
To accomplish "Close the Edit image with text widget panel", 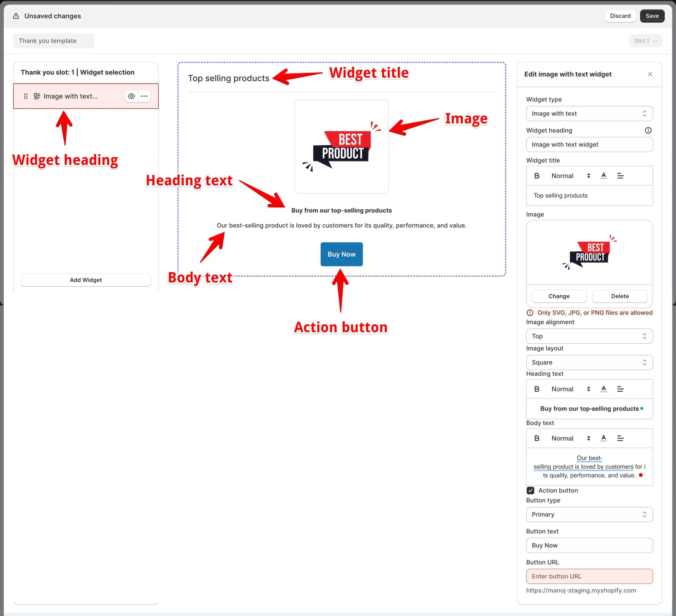I will pyautogui.click(x=650, y=74).
